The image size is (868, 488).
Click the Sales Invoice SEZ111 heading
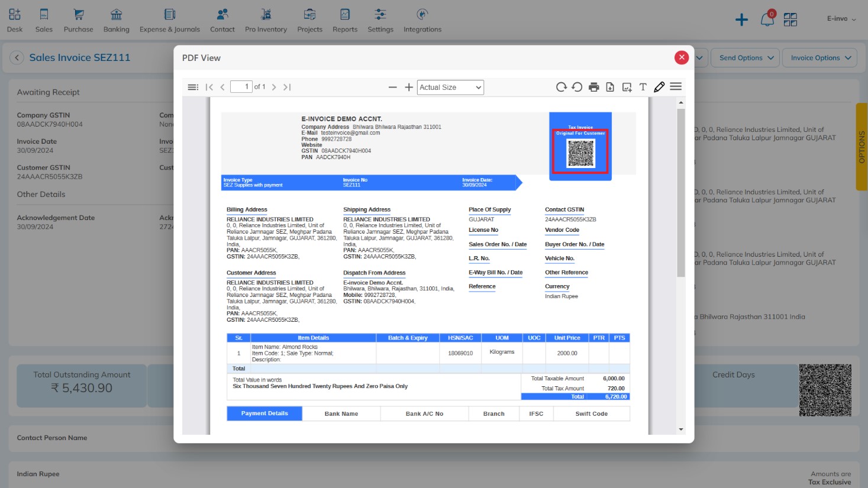point(80,57)
